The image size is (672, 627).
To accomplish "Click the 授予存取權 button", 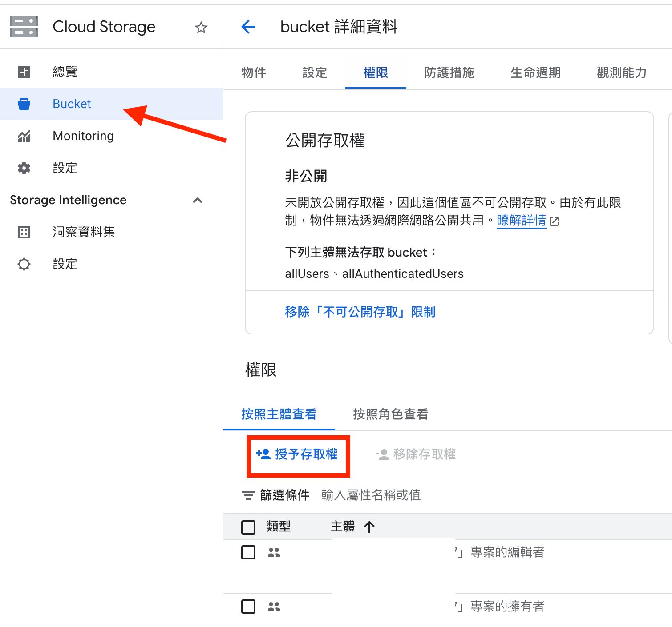I will [298, 454].
